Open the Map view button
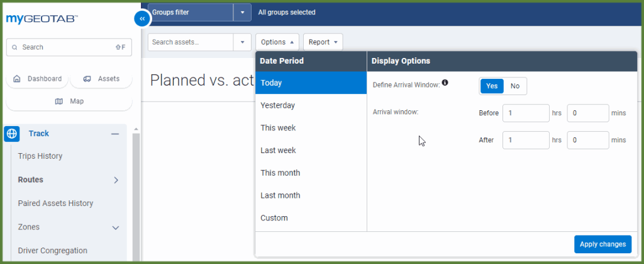Viewport: 644px width, 264px height. click(x=69, y=101)
